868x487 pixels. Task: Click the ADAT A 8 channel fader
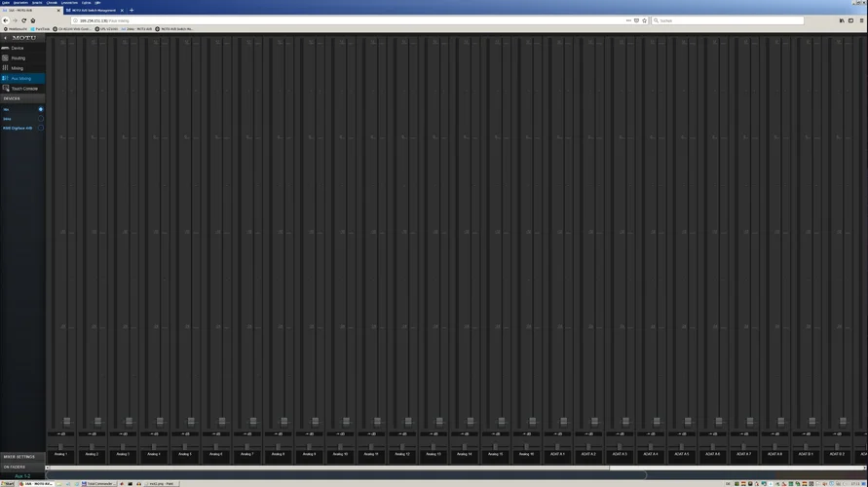point(781,422)
